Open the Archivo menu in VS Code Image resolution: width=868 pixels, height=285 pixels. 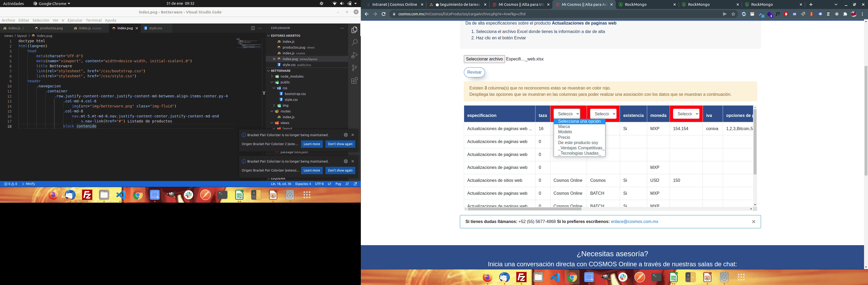8,20
